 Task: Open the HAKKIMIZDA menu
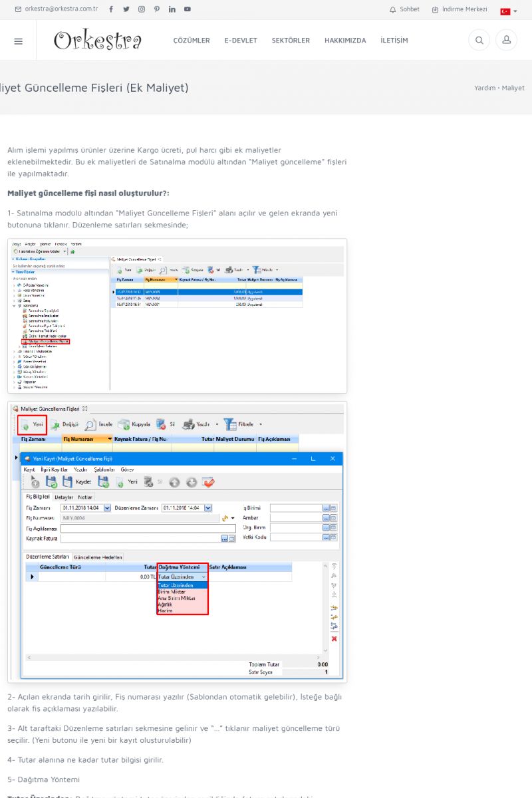tap(345, 41)
